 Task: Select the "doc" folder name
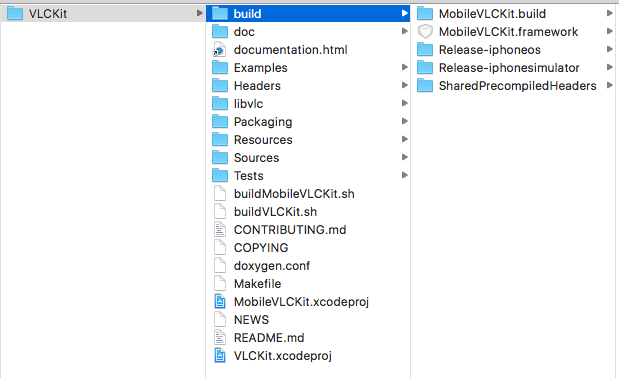[244, 32]
